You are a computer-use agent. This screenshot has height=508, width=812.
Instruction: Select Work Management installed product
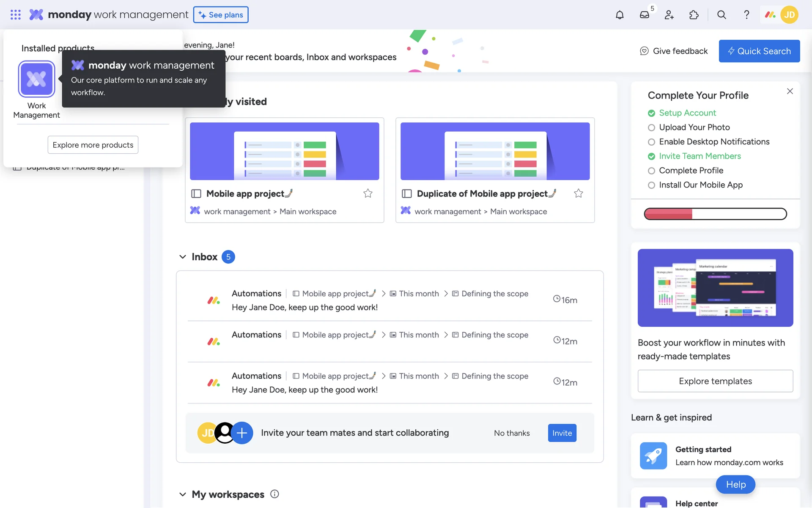[x=36, y=80]
